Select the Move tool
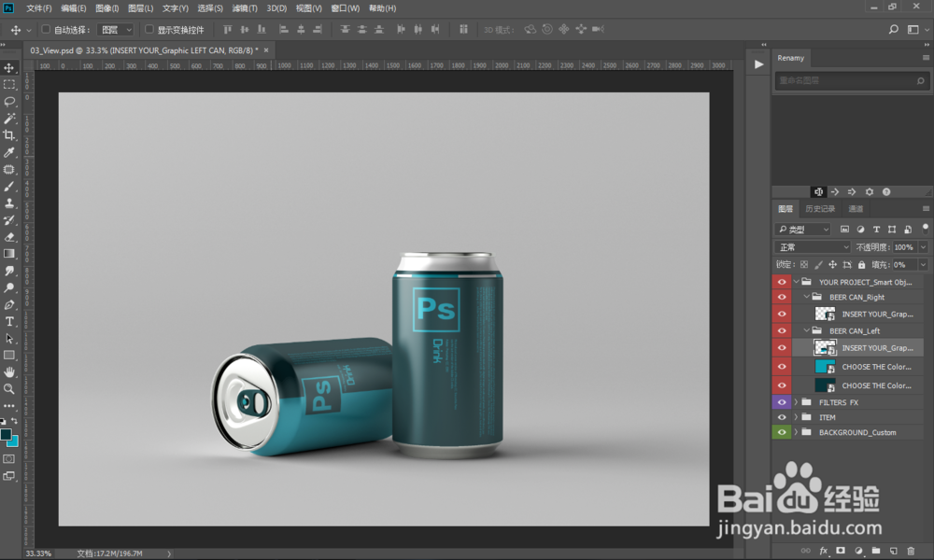This screenshot has width=934, height=560. [9, 68]
